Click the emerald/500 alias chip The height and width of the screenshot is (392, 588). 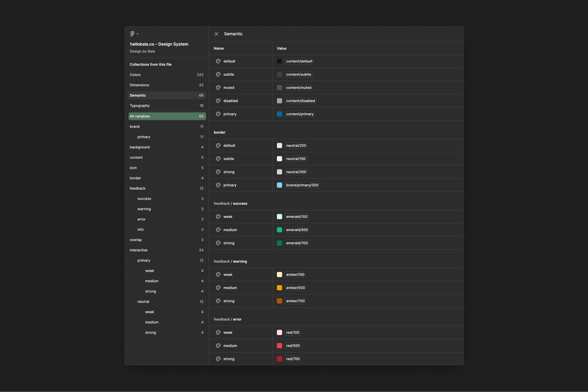(297, 230)
